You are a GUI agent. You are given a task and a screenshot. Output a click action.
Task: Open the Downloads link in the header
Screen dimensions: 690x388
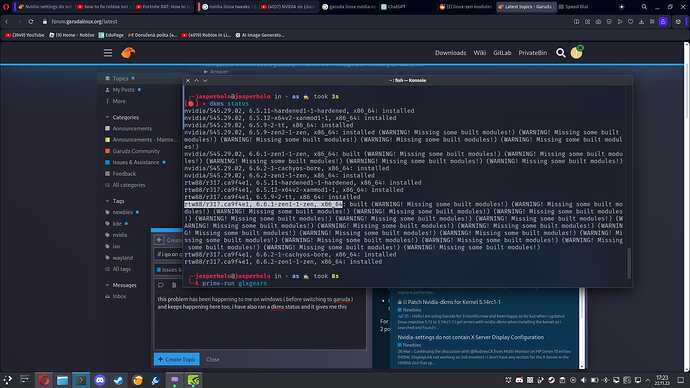[x=450, y=53]
